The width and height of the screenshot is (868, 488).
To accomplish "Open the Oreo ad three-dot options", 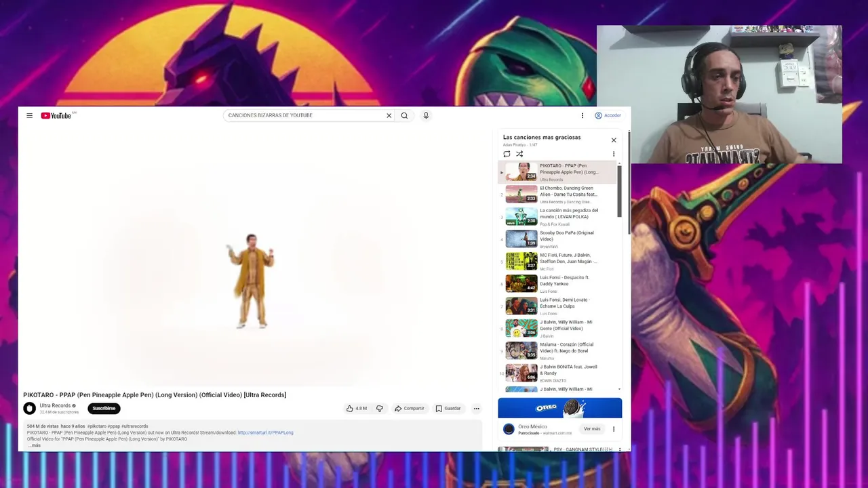I will click(x=614, y=429).
